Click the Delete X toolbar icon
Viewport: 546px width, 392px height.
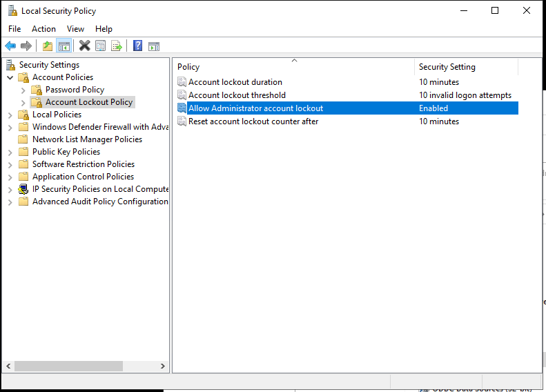click(84, 46)
